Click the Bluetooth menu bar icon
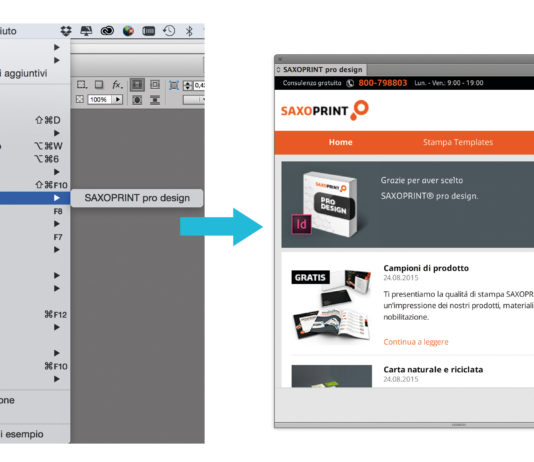Viewport: 534px width, 462px height. pos(189,31)
